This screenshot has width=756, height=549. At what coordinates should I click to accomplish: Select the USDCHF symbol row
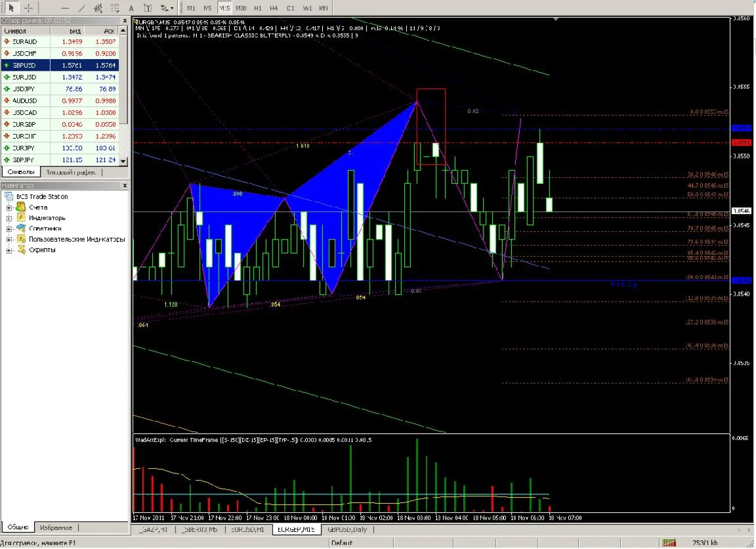[60, 53]
